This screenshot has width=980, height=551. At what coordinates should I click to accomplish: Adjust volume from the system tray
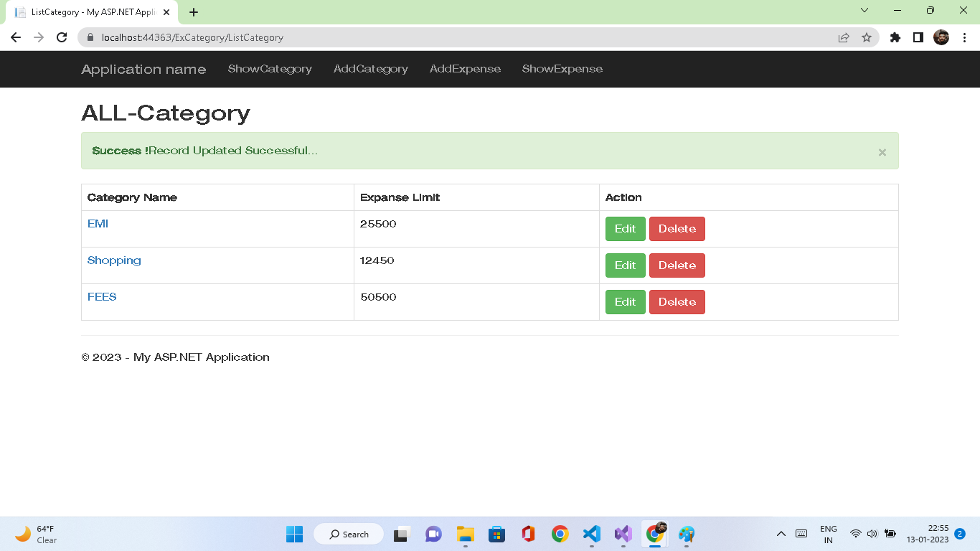click(872, 534)
